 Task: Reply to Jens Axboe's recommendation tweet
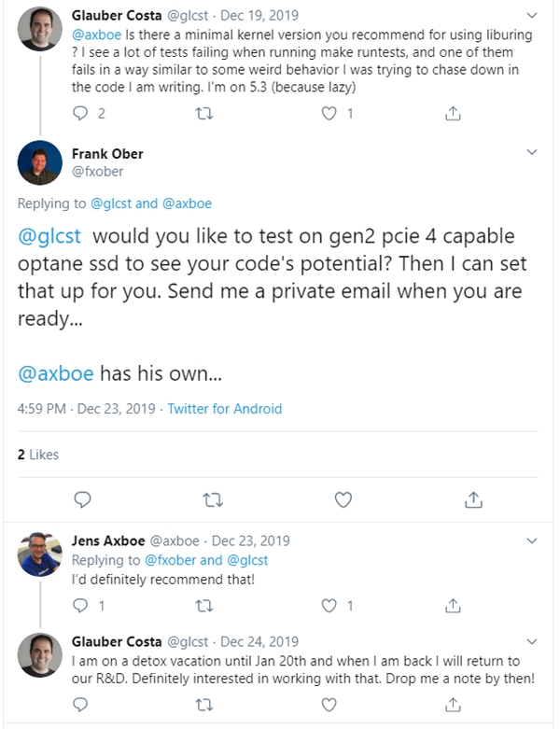click(81, 605)
